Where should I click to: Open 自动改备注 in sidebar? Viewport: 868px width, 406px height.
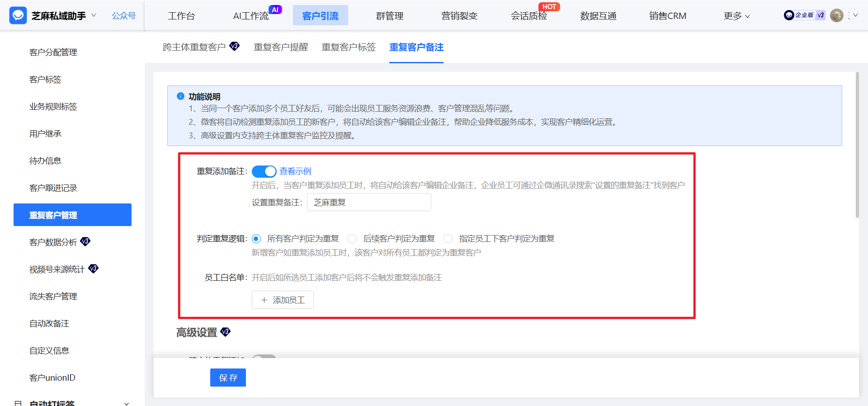tap(49, 324)
